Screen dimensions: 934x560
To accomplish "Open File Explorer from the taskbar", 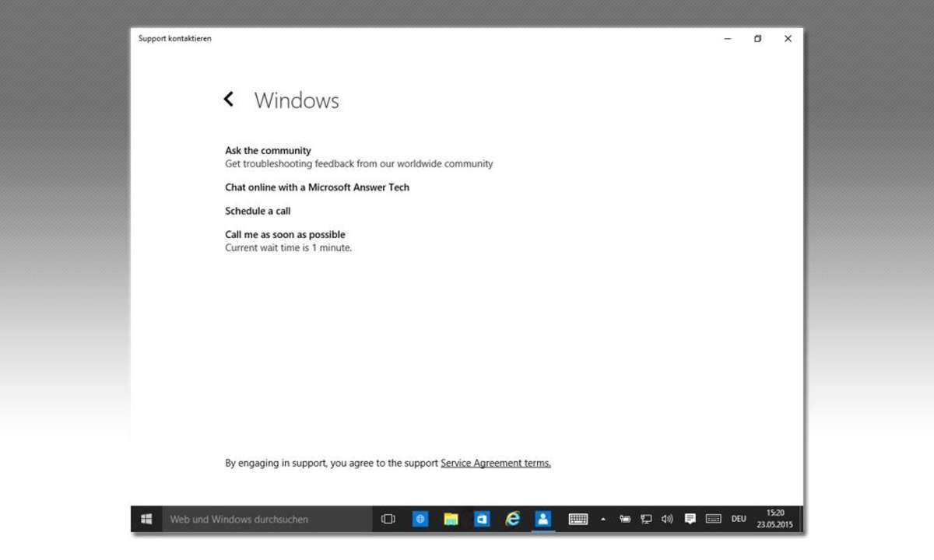I will pyautogui.click(x=451, y=519).
